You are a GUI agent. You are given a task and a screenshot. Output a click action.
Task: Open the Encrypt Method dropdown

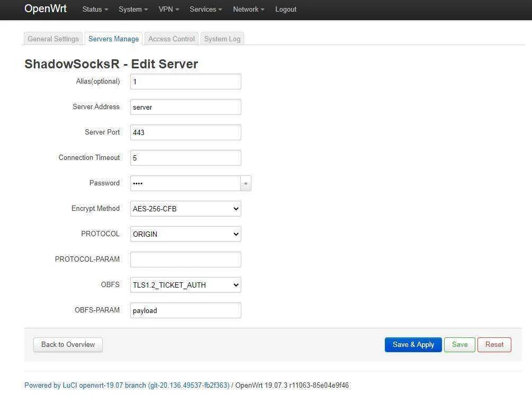(x=186, y=209)
